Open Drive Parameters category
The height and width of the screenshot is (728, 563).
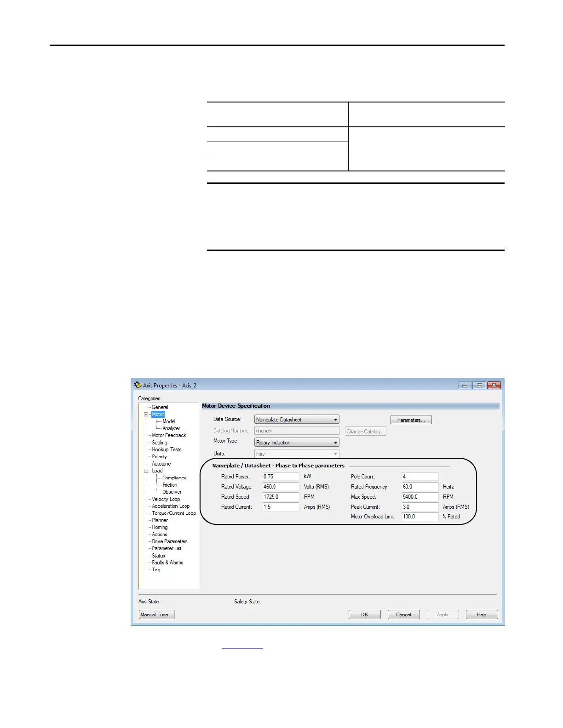[170, 541]
